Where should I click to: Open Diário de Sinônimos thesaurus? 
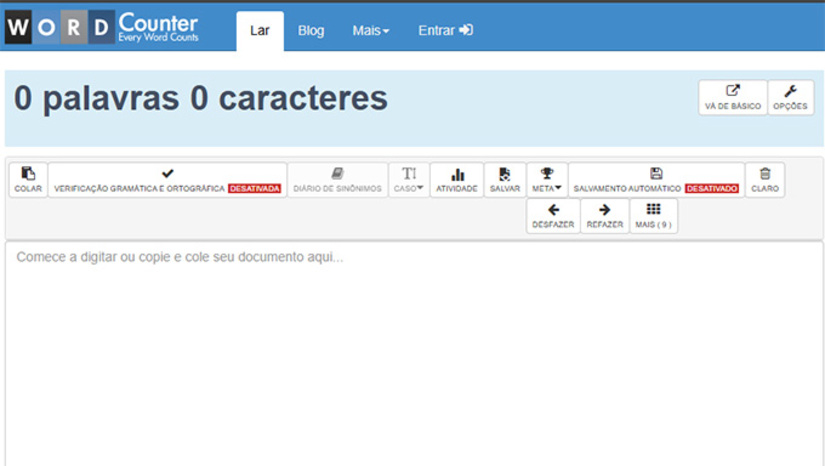337,180
